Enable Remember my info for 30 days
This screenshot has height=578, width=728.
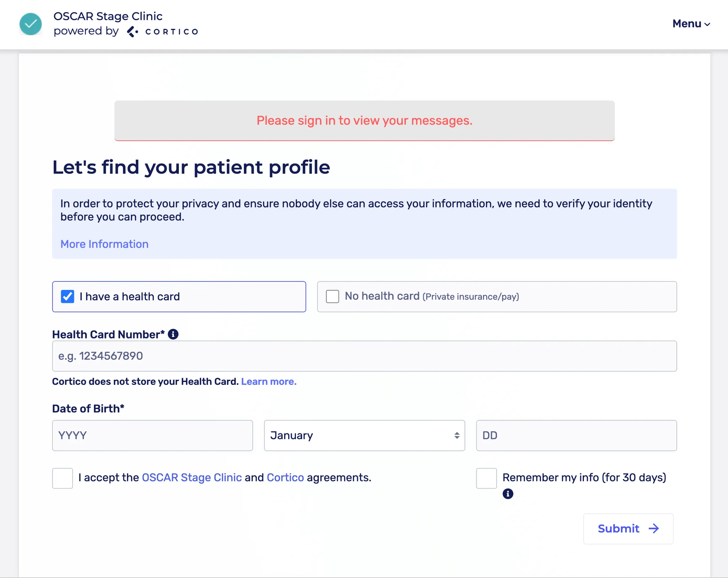[486, 478]
